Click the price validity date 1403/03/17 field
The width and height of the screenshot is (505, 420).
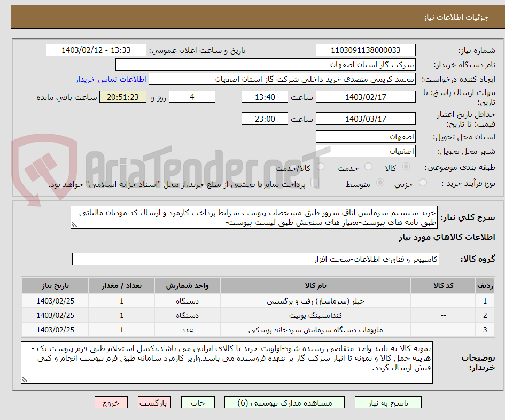pos(366,119)
